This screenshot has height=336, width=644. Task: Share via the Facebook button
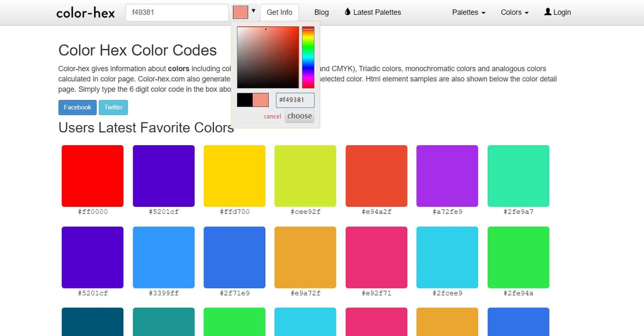coord(77,107)
